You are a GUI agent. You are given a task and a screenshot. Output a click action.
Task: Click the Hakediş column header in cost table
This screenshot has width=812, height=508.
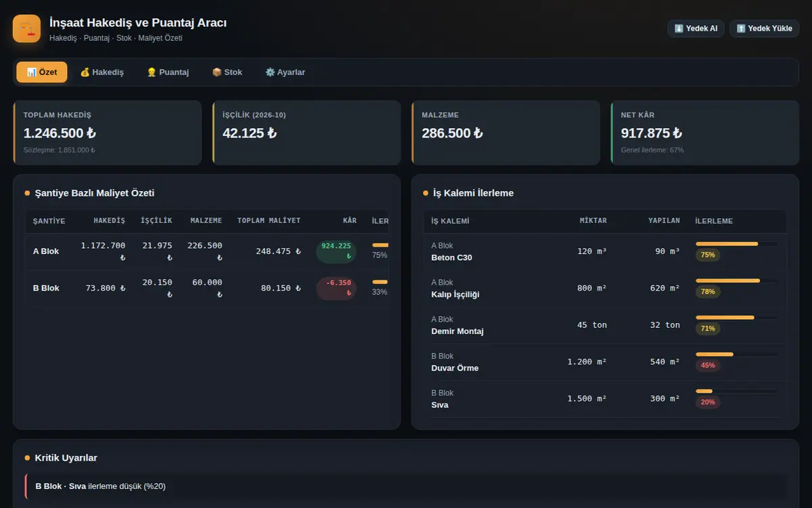click(109, 221)
